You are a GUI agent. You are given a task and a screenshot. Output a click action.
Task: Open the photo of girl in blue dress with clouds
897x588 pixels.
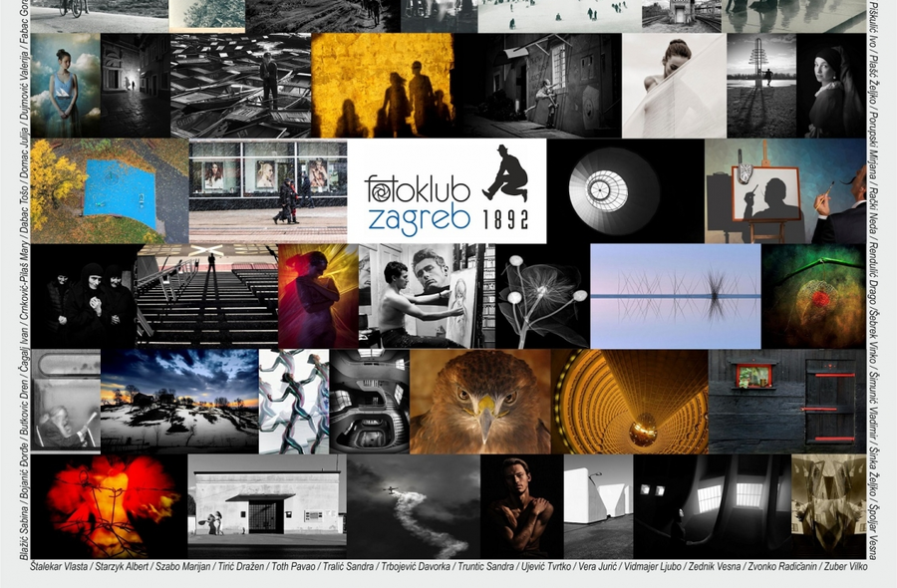66,86
